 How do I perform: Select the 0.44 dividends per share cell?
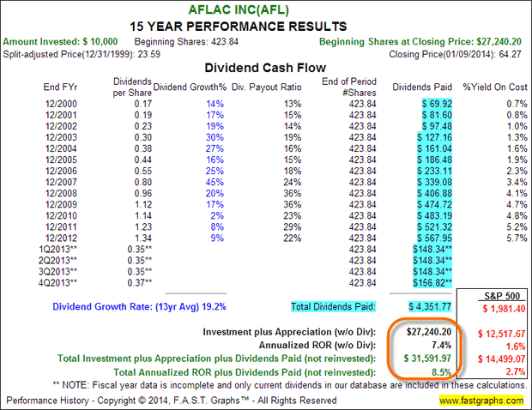(x=142, y=160)
